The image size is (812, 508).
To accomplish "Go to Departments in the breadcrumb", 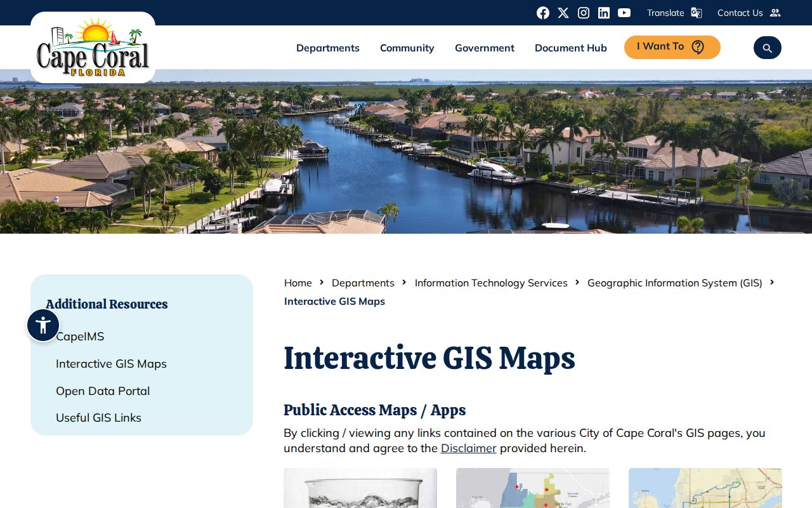I will point(363,283).
